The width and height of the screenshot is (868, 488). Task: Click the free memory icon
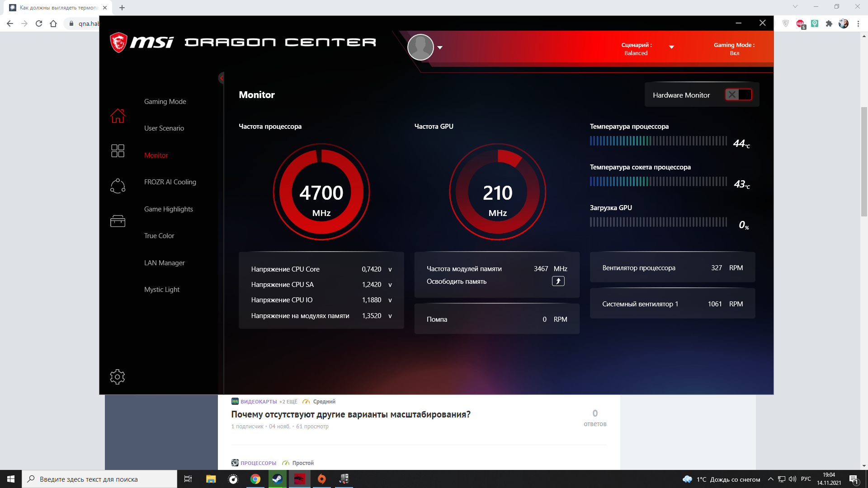point(558,281)
